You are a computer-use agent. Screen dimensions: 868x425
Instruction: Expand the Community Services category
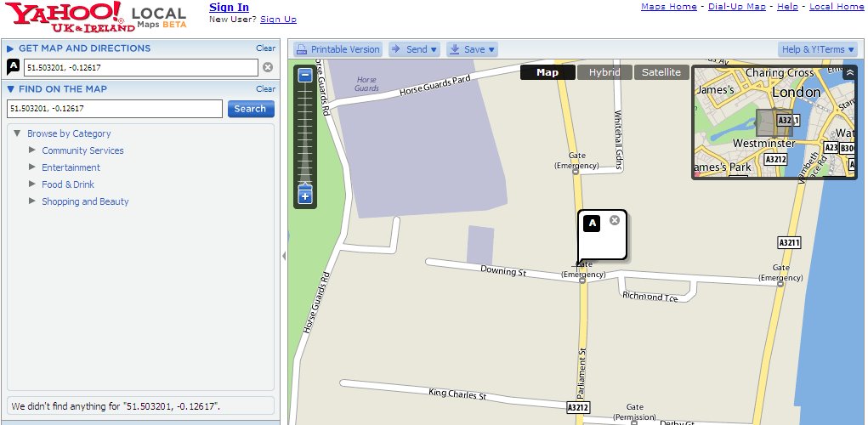[x=32, y=150]
